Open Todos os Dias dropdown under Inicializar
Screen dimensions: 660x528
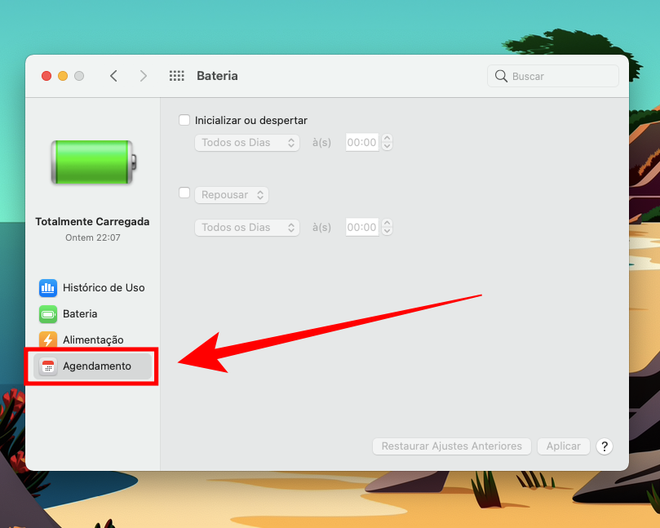247,143
